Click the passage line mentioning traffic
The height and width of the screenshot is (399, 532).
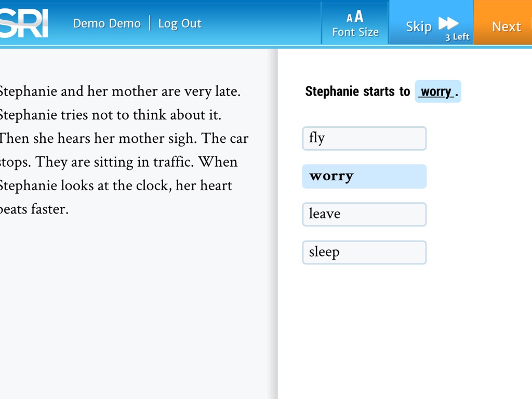[118, 162]
